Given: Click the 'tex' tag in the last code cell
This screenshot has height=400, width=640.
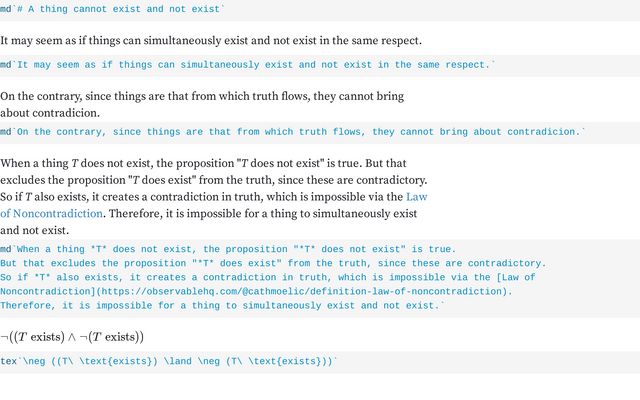Looking at the screenshot, I should coord(9,361).
